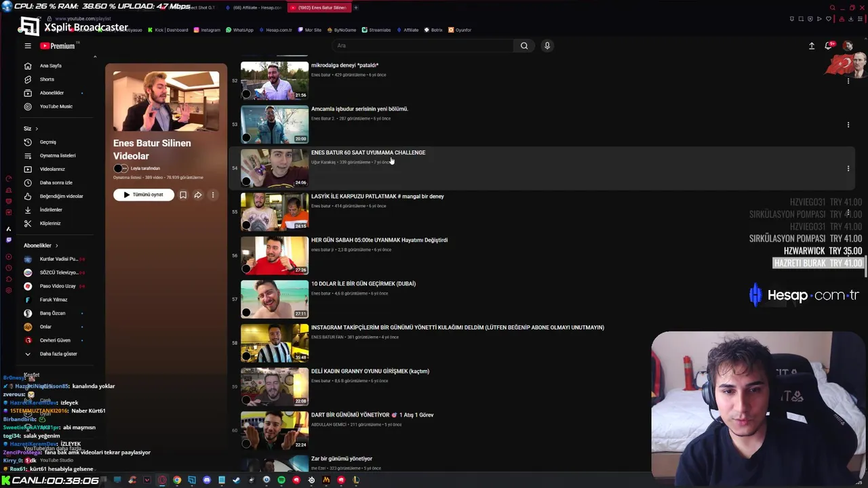Open more menu for mikrodalga deneyi row
Screen dimensions: 868x488
848,81
